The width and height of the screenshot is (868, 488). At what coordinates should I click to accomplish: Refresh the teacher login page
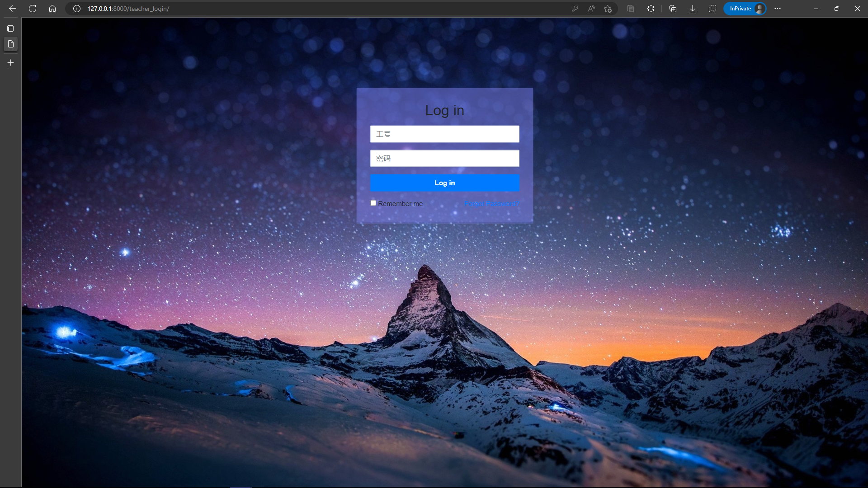click(x=33, y=9)
